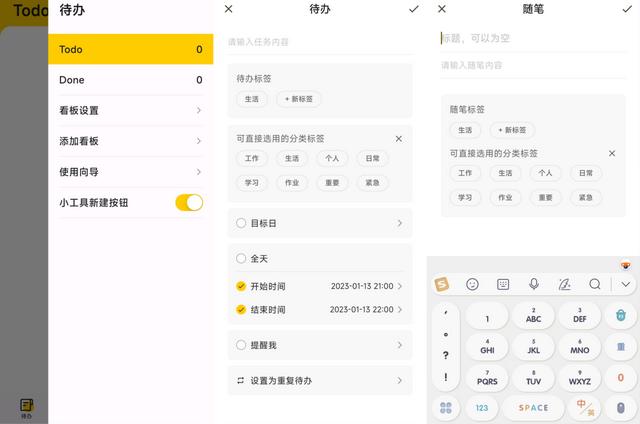This screenshot has width=640, height=424.
Task: Add a new tag under 待办标签
Action: point(299,99)
